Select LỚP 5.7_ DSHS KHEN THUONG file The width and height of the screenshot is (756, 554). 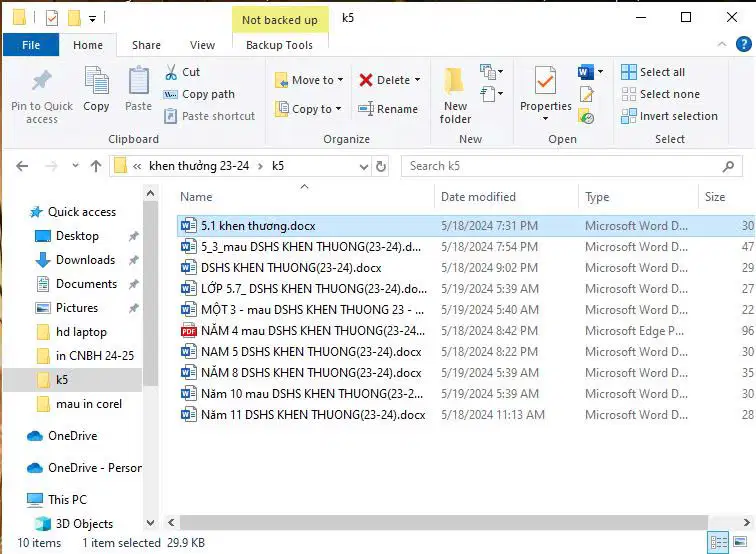[466, 289]
